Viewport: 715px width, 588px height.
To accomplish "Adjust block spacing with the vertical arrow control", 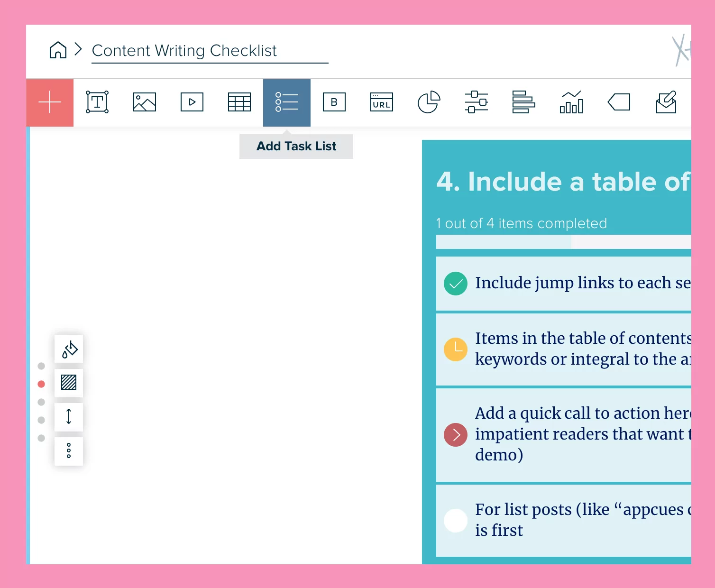I will [x=68, y=417].
